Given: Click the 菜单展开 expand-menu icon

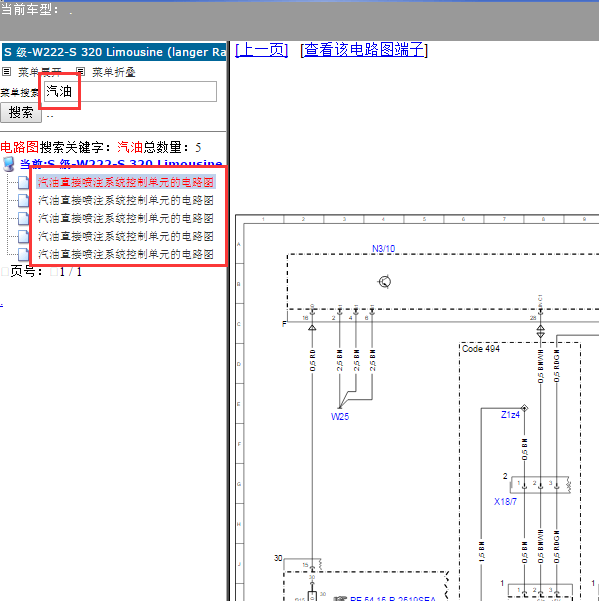Looking at the screenshot, I should [7, 72].
